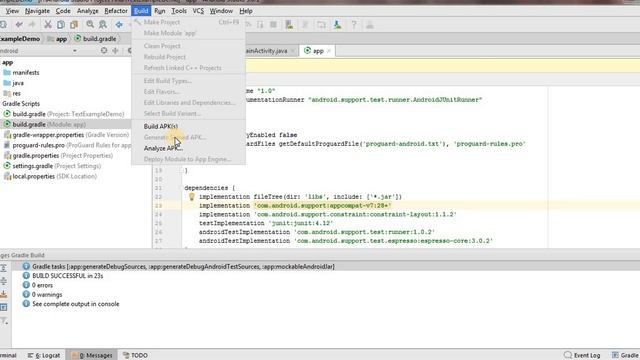The width and height of the screenshot is (640, 360).
Task: Click the Collapse All icon in Project panel
Action: click(x=116, y=51)
